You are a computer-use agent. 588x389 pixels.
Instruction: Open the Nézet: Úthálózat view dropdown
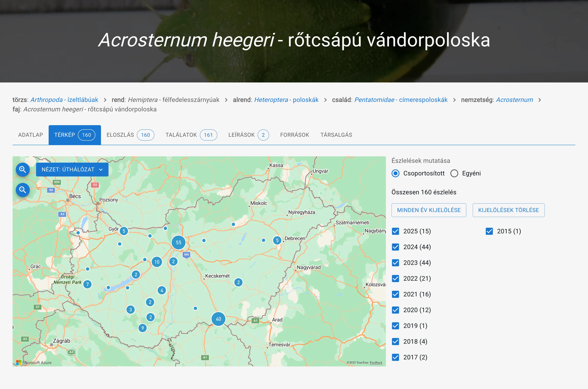click(72, 170)
